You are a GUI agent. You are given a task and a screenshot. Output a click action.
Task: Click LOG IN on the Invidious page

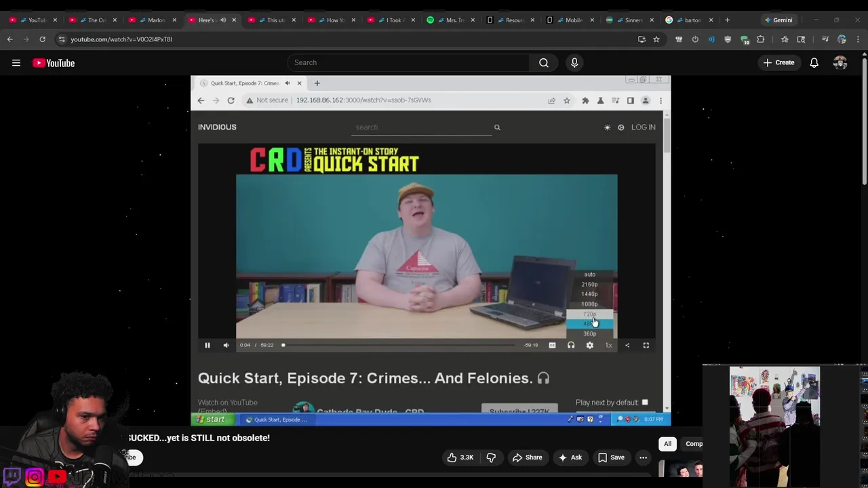tap(644, 127)
